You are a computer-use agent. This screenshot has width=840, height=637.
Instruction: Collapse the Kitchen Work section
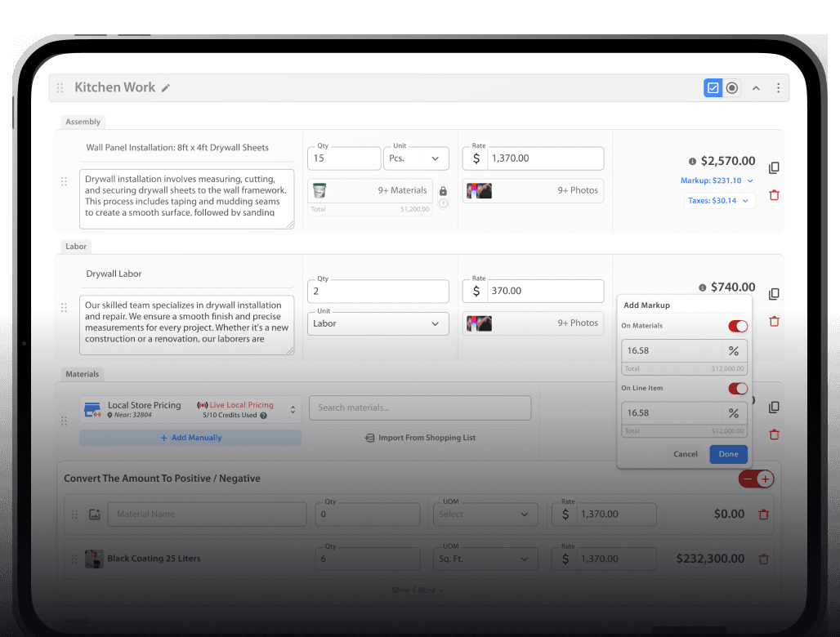tap(756, 88)
